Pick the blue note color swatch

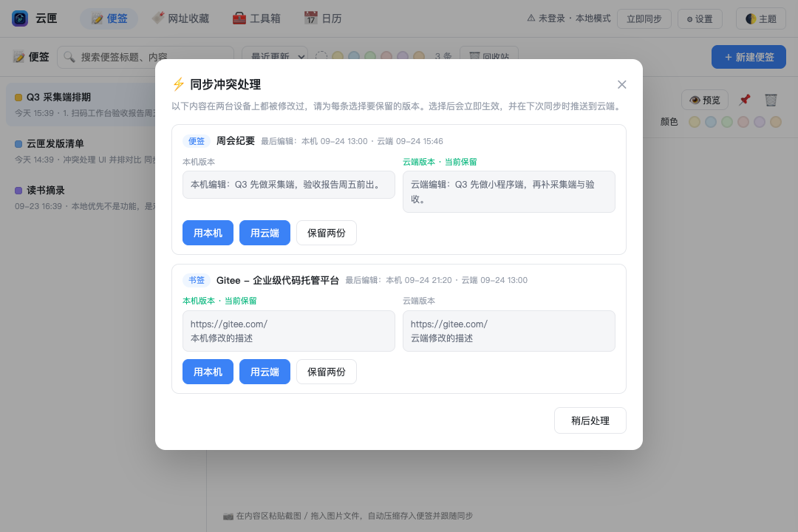tap(711, 122)
